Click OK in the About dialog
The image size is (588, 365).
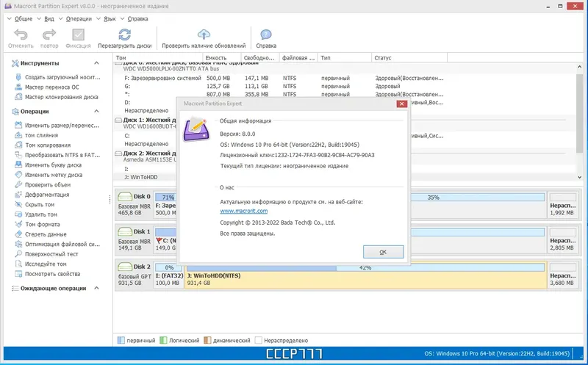(383, 252)
